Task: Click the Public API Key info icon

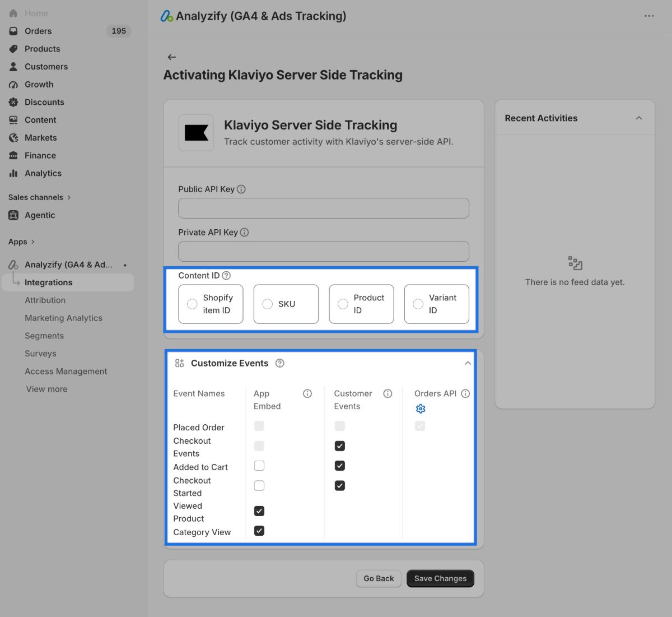Action: [x=241, y=189]
